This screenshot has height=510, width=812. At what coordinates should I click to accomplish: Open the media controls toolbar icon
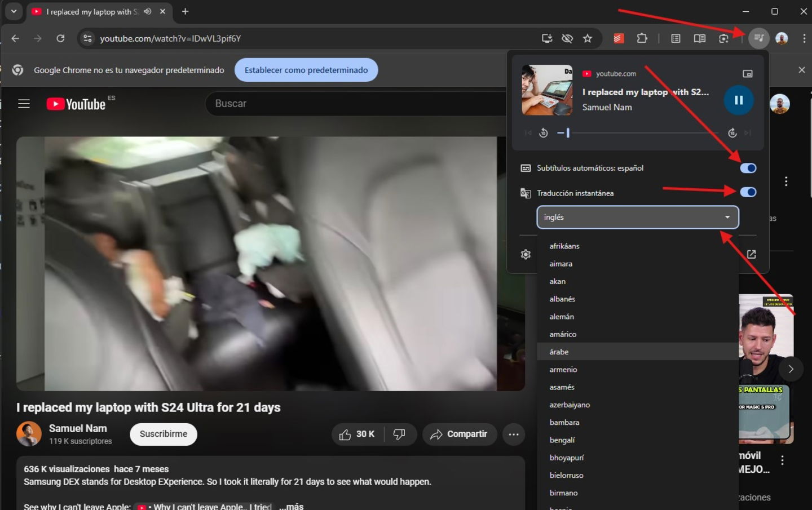pos(759,38)
